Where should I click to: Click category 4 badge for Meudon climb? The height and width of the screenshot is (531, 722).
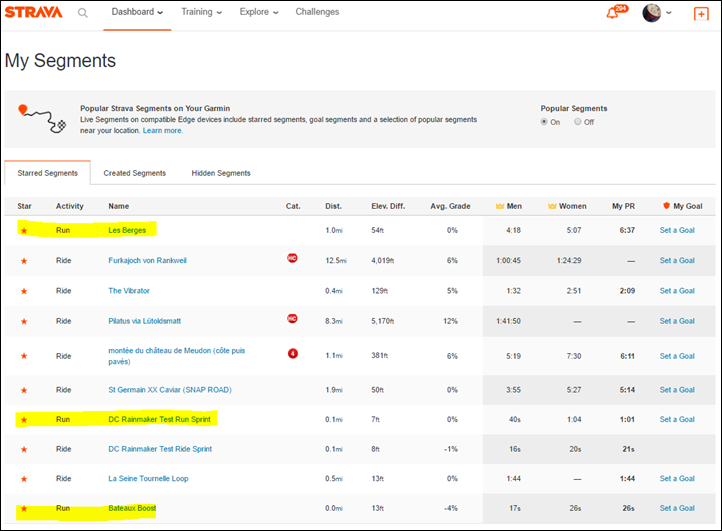point(293,353)
